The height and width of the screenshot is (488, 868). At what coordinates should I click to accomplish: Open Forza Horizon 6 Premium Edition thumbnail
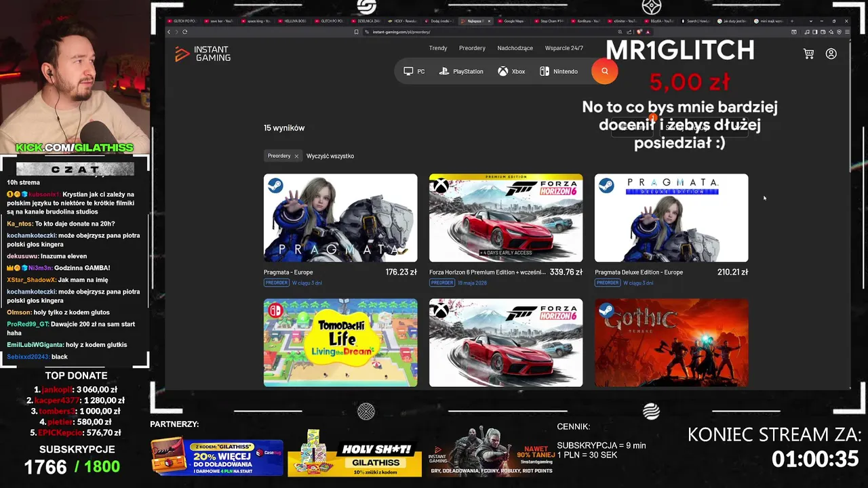tap(506, 218)
